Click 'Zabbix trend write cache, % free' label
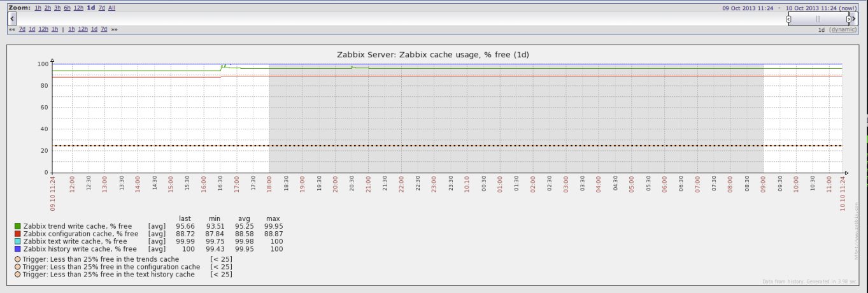This screenshot has width=868, height=293. 78,226
